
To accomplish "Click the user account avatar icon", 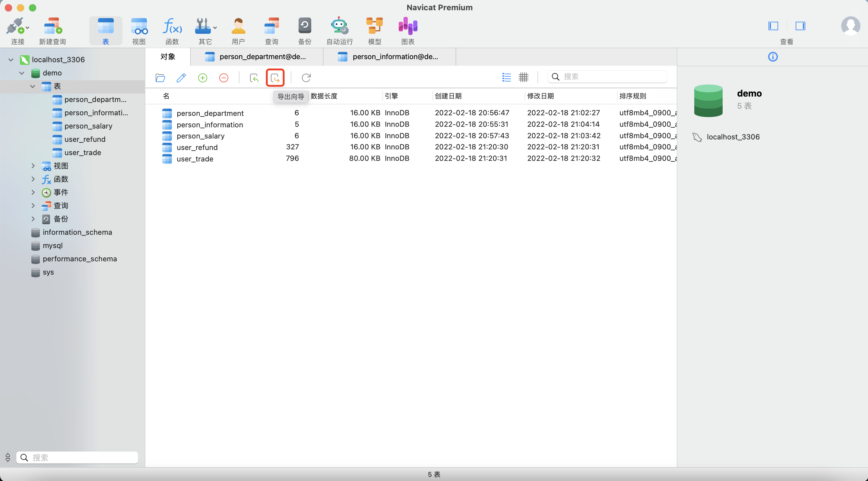I will [x=851, y=26].
